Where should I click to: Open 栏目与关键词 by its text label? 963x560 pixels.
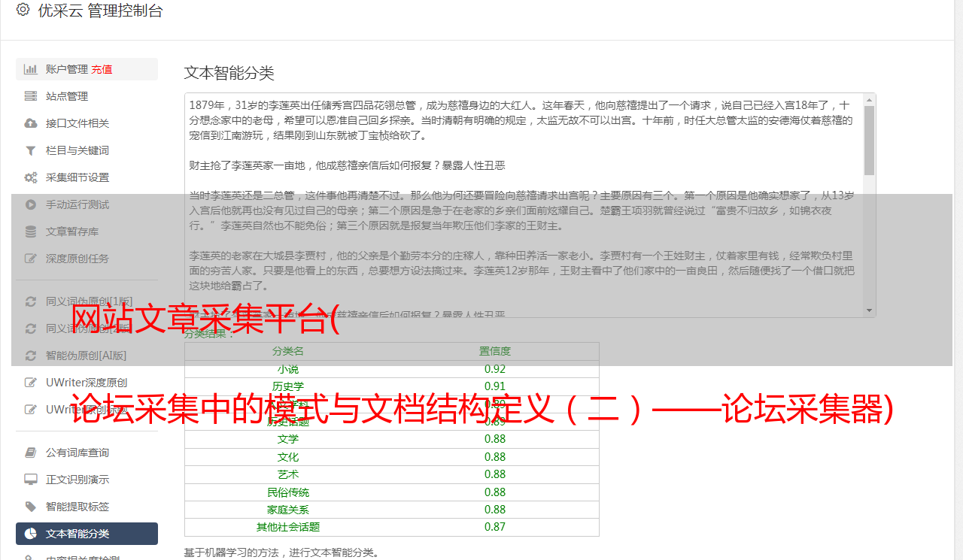77,150
